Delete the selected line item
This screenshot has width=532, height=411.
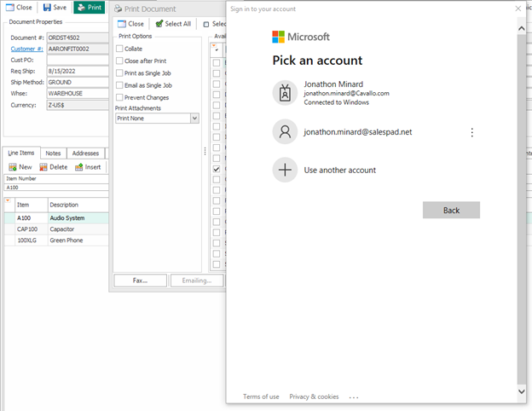pyautogui.click(x=43, y=167)
